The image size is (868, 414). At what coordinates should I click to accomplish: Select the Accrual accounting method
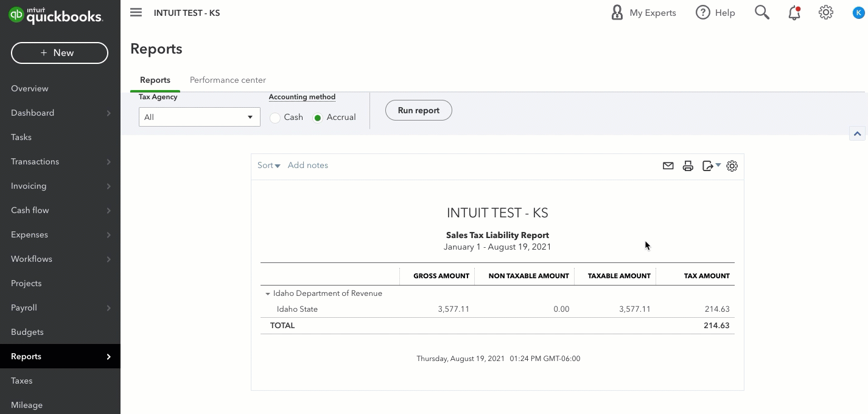pos(318,118)
